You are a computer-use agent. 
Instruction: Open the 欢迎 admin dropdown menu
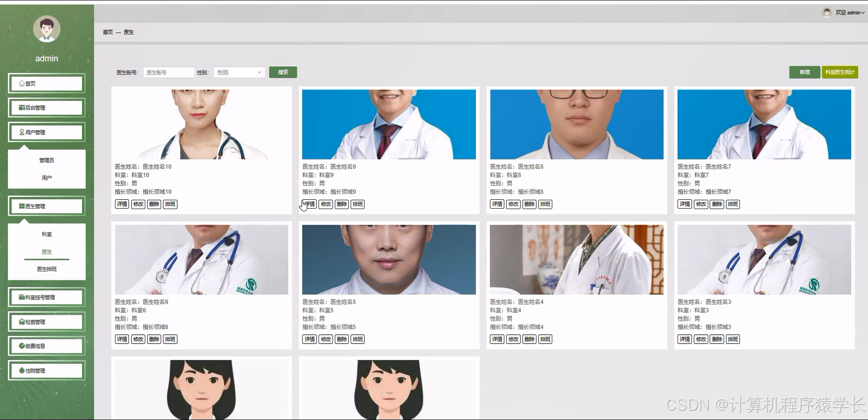point(850,13)
